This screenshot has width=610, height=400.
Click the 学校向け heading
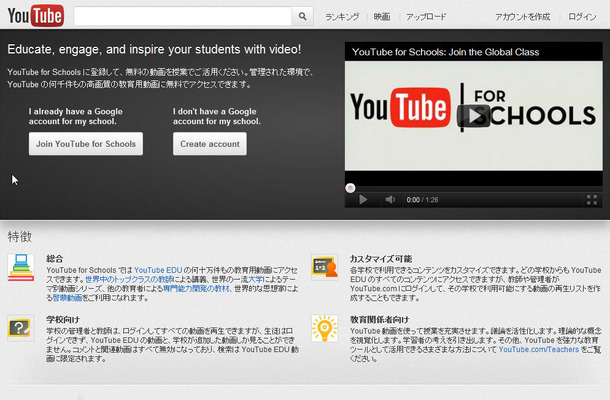(x=63, y=320)
